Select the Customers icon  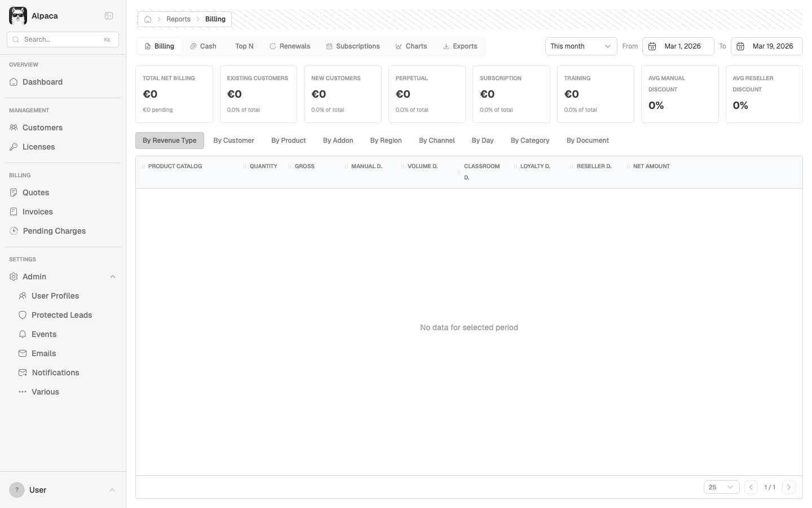[x=13, y=128]
